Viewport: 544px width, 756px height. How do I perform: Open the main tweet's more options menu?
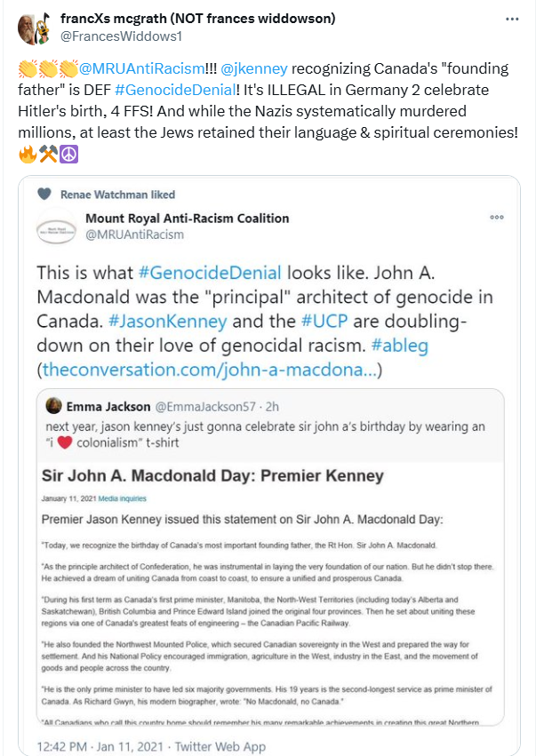[x=513, y=20]
